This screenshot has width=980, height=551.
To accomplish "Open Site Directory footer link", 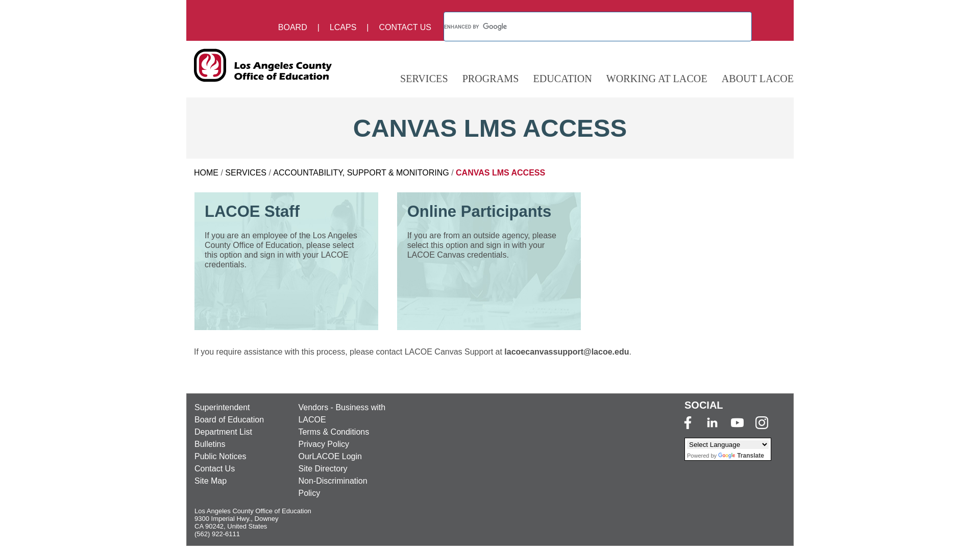I will click(x=323, y=468).
